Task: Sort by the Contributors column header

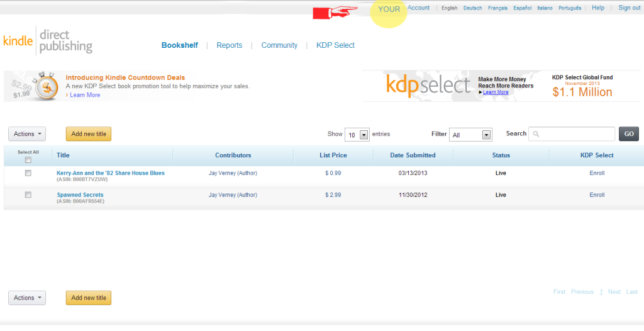Action: [233, 155]
